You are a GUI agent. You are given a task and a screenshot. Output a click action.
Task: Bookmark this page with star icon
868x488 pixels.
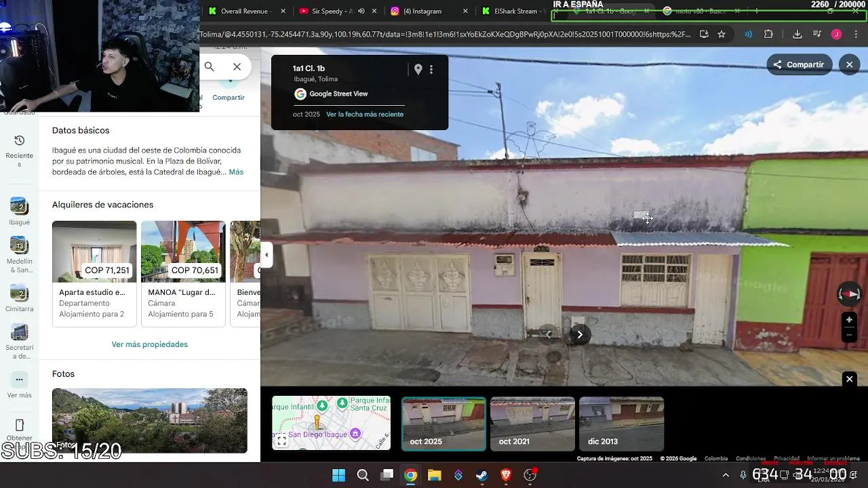[722, 34]
